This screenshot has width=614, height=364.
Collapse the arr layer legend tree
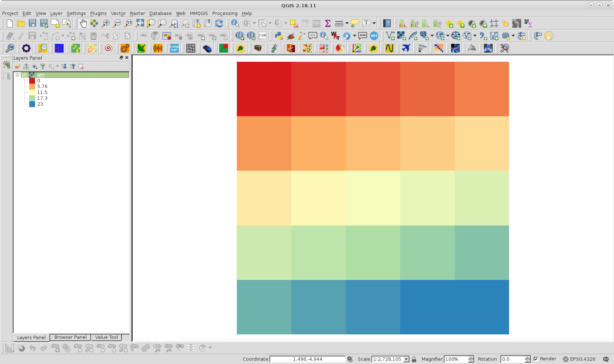click(x=17, y=75)
